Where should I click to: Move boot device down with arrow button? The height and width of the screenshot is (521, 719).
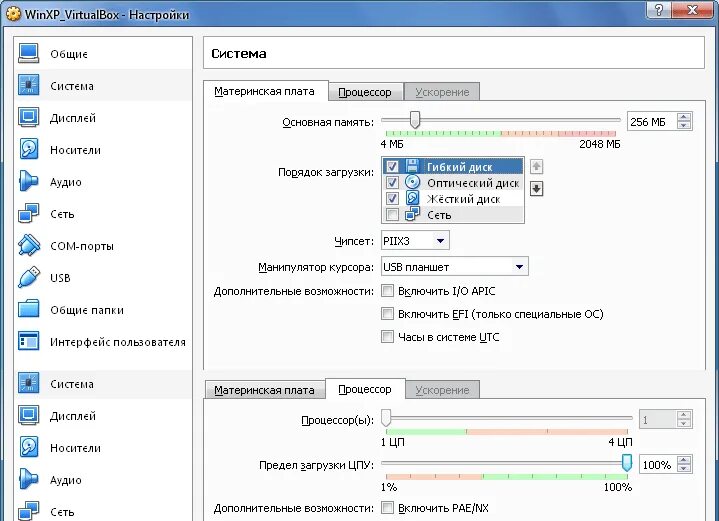click(x=536, y=188)
